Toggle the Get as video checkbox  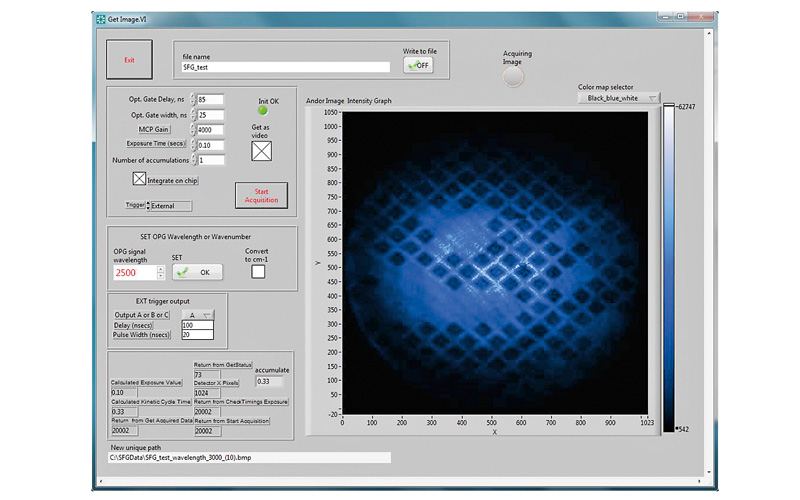click(260, 151)
